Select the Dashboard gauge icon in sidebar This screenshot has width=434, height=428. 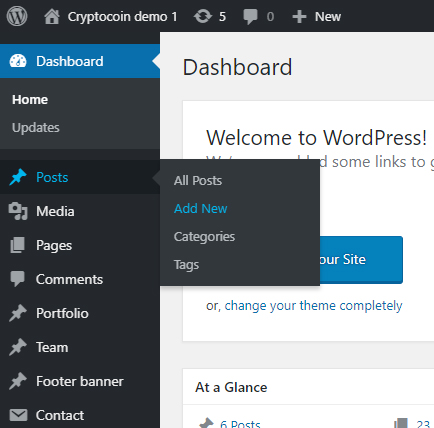[18, 61]
